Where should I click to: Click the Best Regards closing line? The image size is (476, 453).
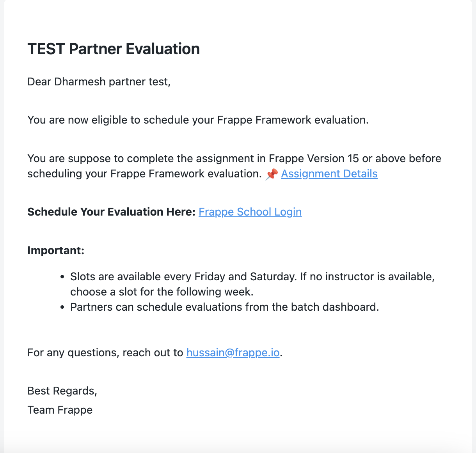coord(62,391)
